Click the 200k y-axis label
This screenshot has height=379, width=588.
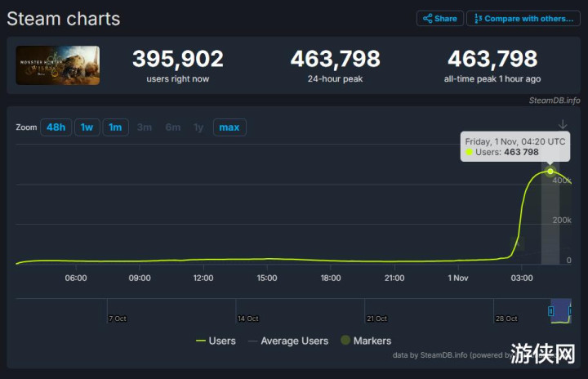coord(562,221)
